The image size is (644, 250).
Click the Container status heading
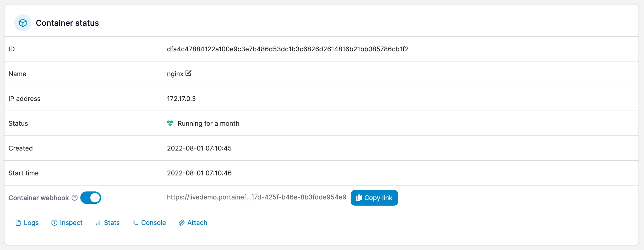[67, 23]
